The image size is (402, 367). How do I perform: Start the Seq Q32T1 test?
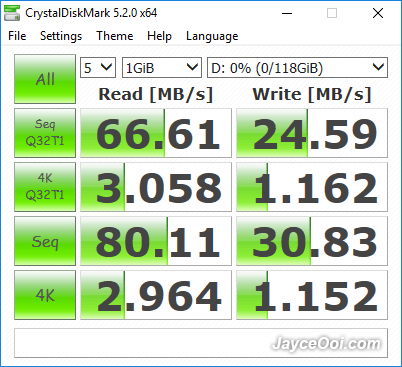[x=45, y=133]
